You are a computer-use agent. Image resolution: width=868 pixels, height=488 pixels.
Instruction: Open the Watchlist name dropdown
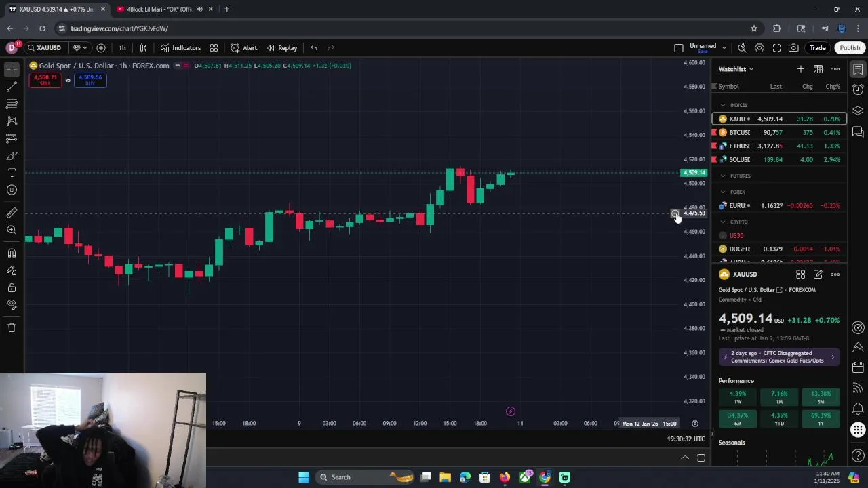click(736, 69)
